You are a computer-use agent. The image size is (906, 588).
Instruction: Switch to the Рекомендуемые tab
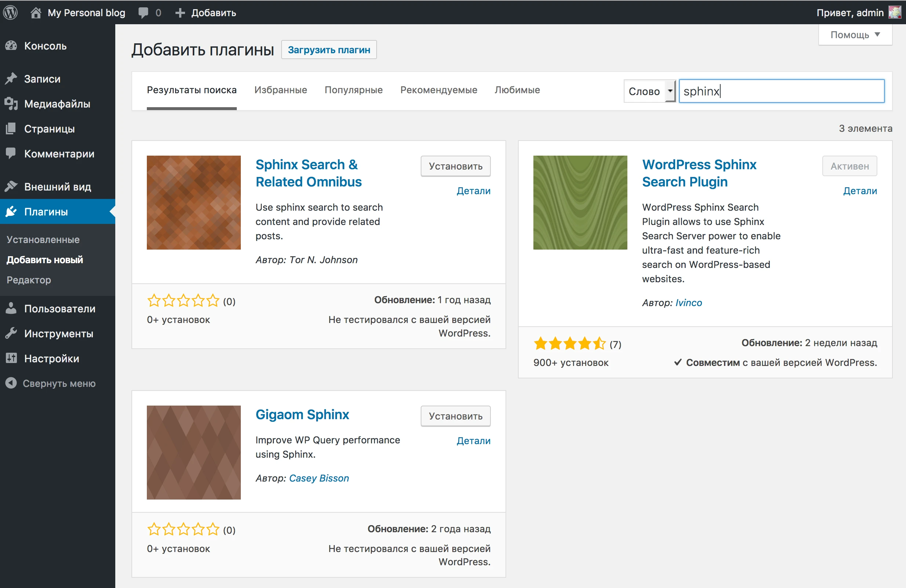click(x=439, y=90)
